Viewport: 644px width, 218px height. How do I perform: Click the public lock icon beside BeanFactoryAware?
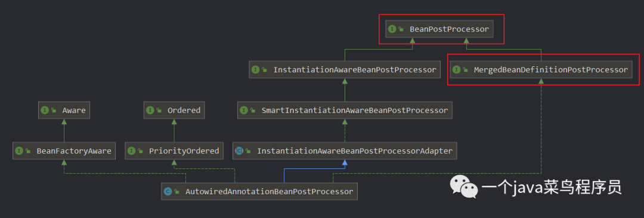click(28, 151)
